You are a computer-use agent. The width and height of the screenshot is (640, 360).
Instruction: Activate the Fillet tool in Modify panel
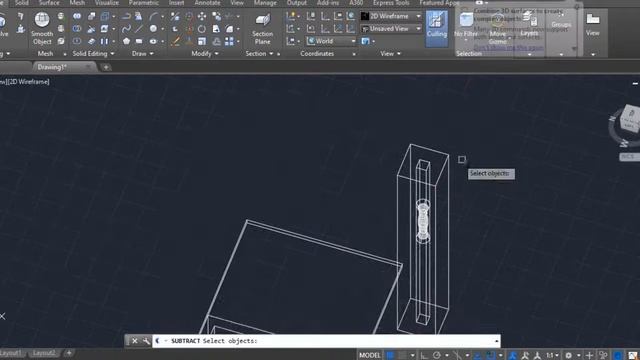point(229,29)
